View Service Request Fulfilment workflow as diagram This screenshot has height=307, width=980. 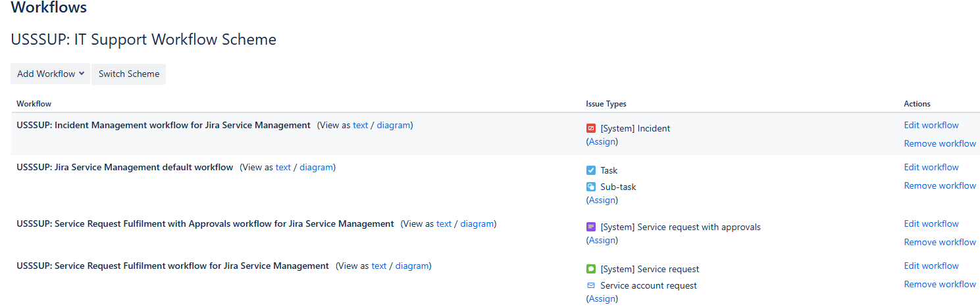(412, 266)
